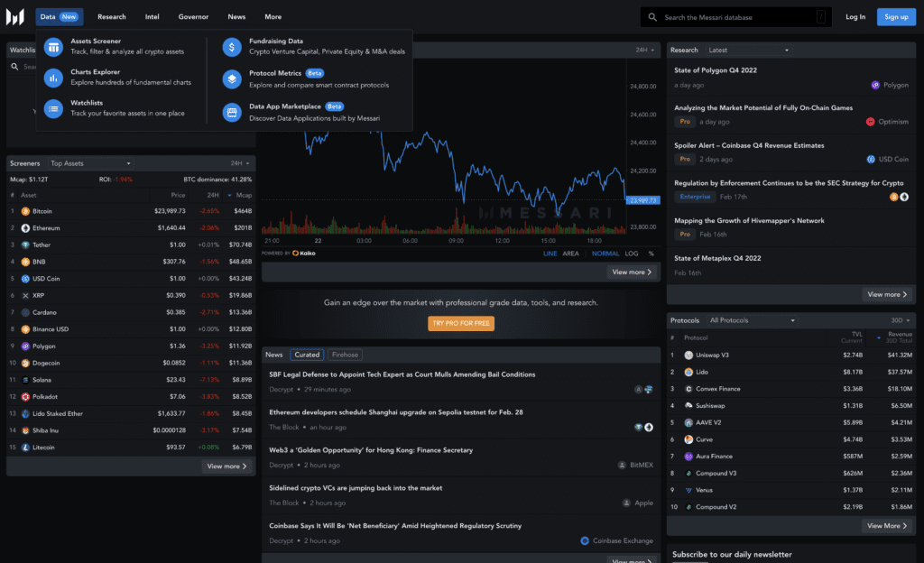Viewport: 924px width, 563px height.
Task: Click the Coinbase Exchange tag icon in News
Action: (x=585, y=540)
